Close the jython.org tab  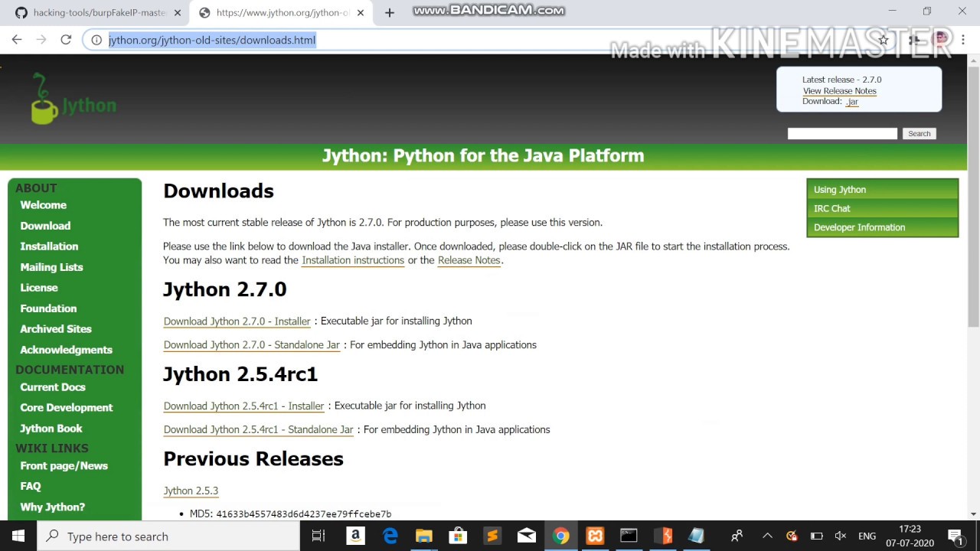(x=361, y=12)
